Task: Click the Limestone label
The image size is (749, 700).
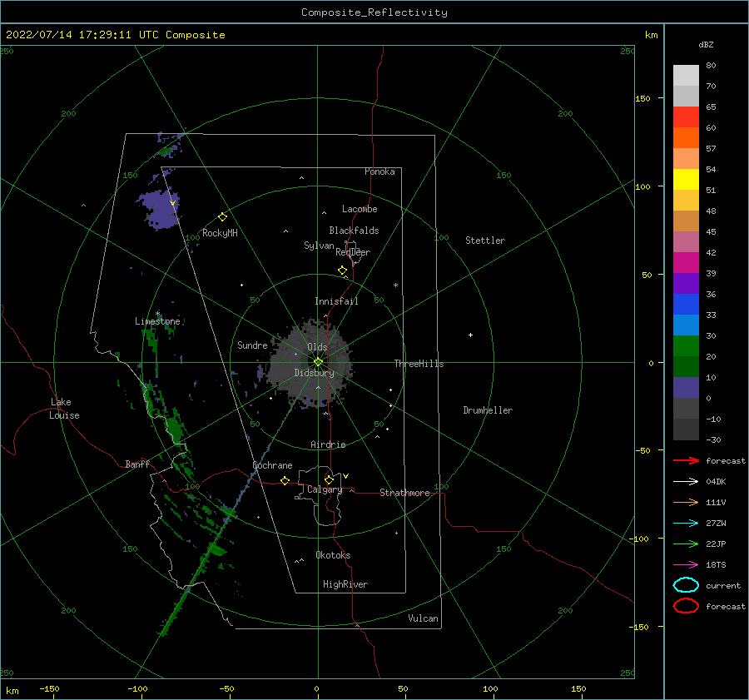Action: (157, 321)
